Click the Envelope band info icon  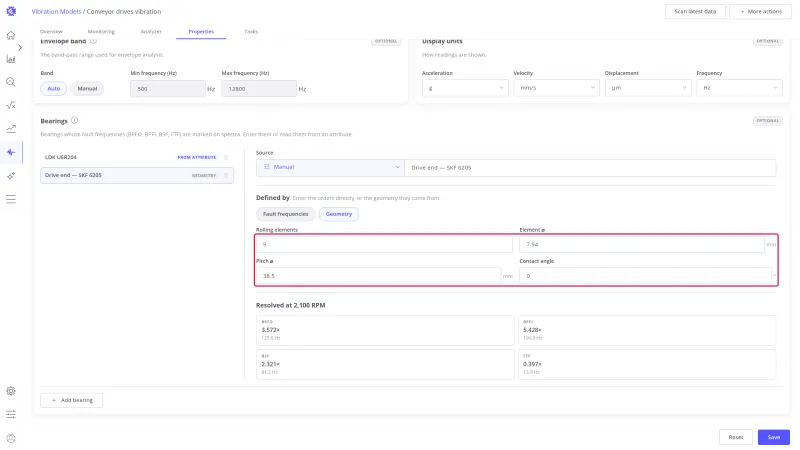[93, 41]
